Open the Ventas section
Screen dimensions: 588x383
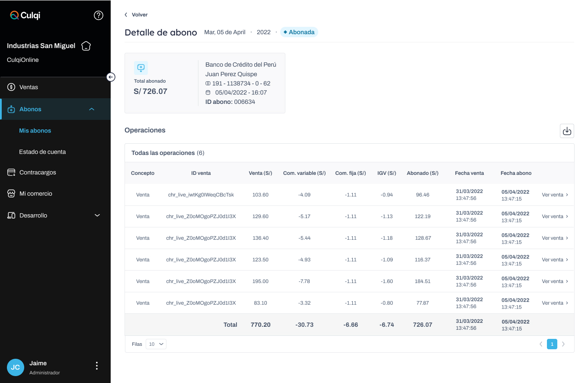click(x=29, y=87)
